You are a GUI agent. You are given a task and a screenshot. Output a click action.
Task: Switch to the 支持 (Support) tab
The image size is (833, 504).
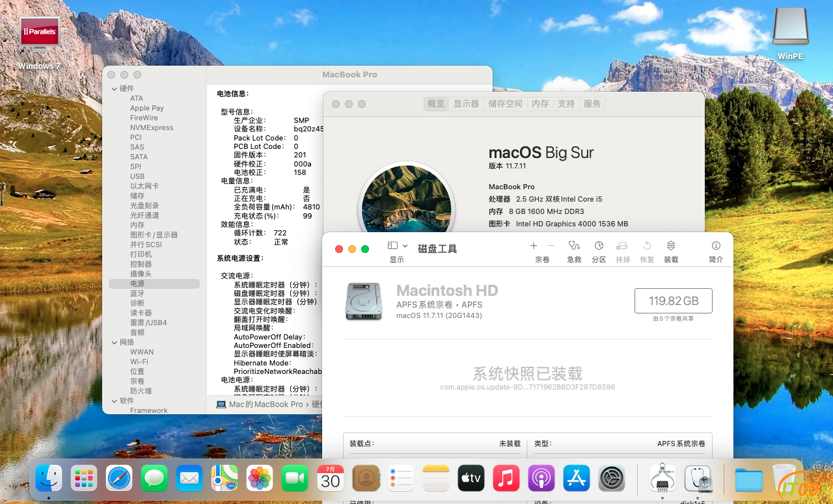tap(566, 104)
